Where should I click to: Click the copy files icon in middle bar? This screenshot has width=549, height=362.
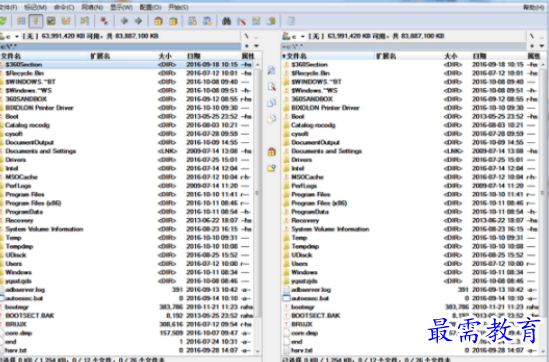(x=271, y=103)
